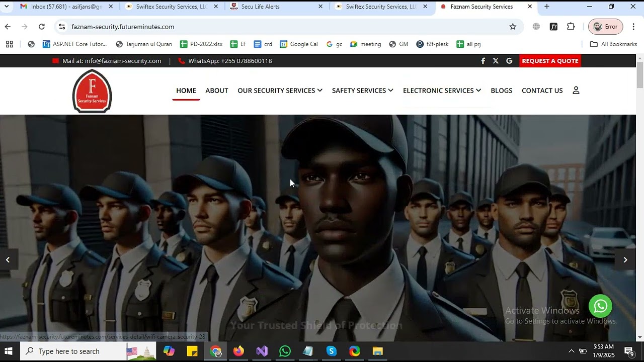Open Google Cal bookmark
This screenshot has width=644, height=362.
(x=299, y=44)
